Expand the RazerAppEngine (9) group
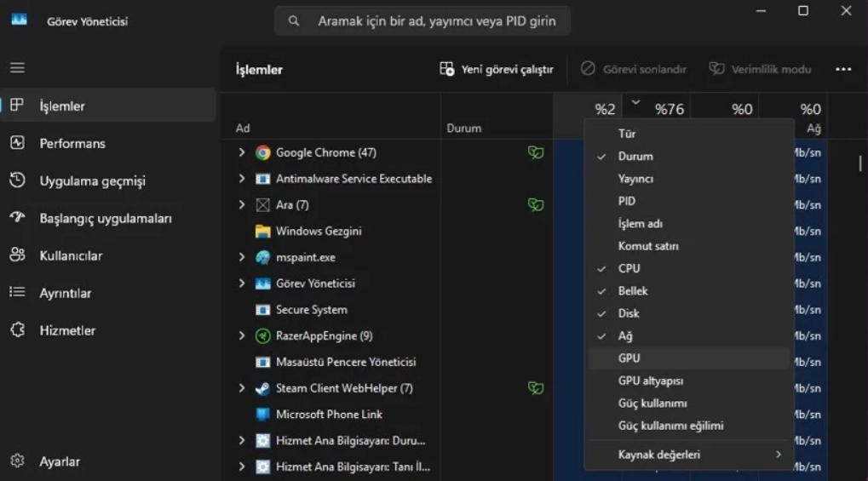The height and width of the screenshot is (481, 868). (241, 335)
